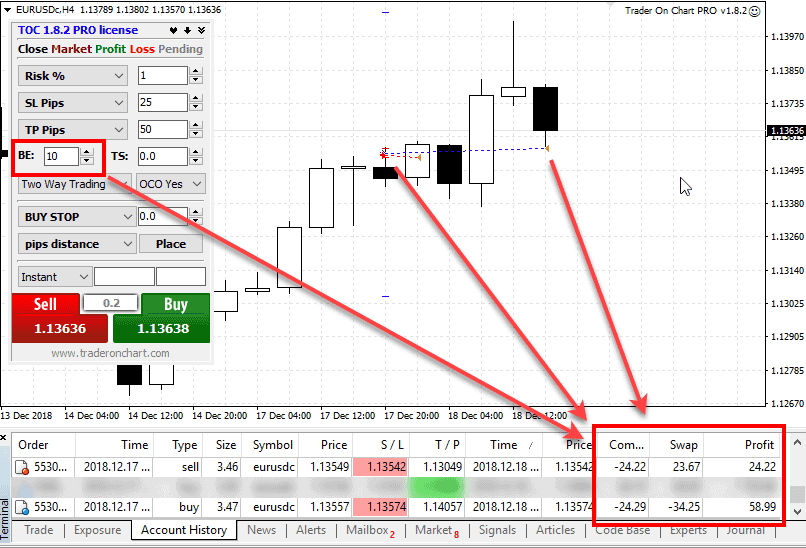Click the sell order S/L cell 1.13542
Screen dimensions: 806x548
pos(380,467)
